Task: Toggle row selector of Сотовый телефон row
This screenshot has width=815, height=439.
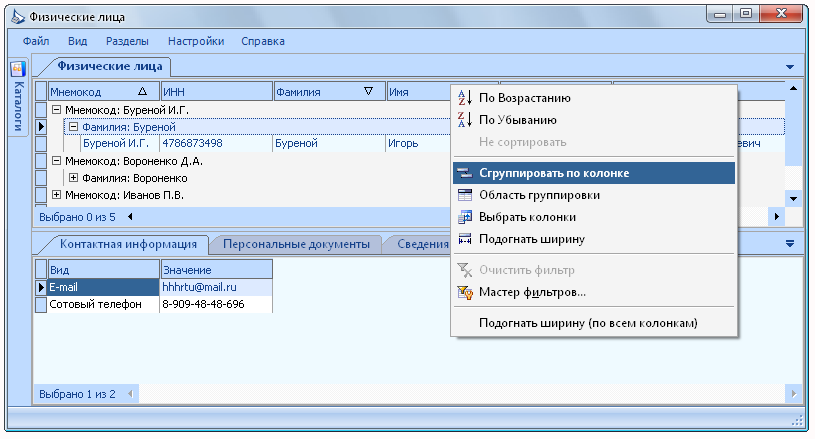Action: point(41,304)
